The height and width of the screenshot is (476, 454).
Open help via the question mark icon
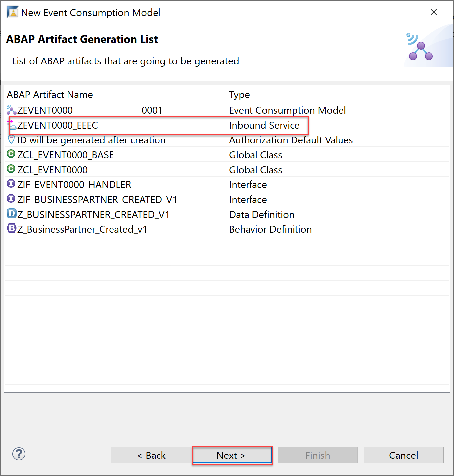(19, 454)
